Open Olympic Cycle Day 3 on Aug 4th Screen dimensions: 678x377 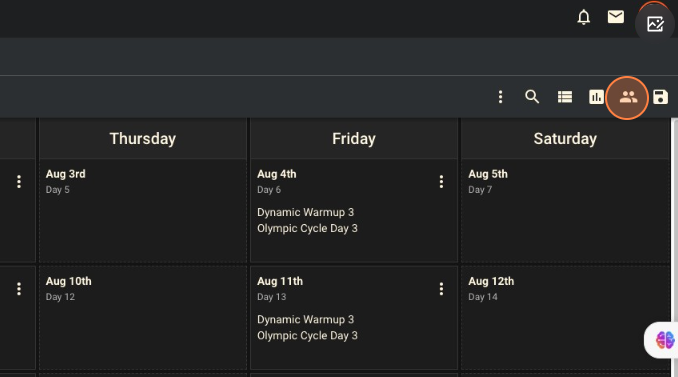[x=307, y=228]
